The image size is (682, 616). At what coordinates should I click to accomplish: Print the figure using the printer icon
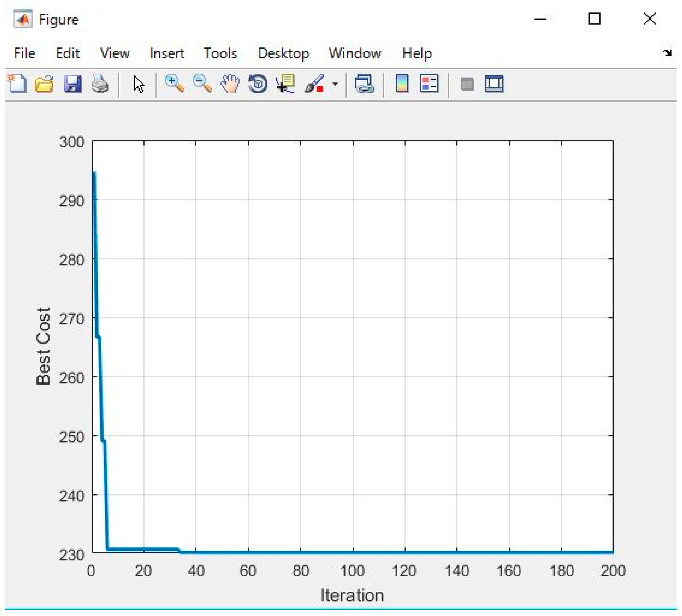tap(100, 83)
